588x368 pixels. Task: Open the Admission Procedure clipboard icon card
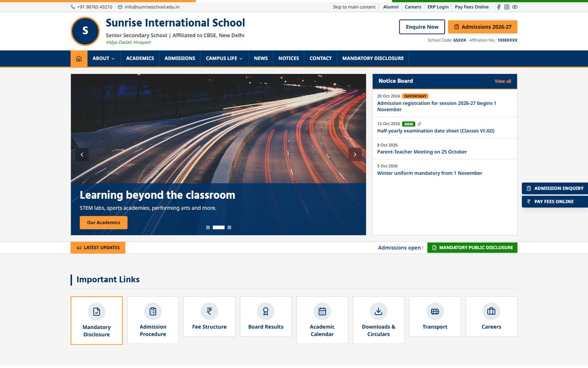click(153, 320)
